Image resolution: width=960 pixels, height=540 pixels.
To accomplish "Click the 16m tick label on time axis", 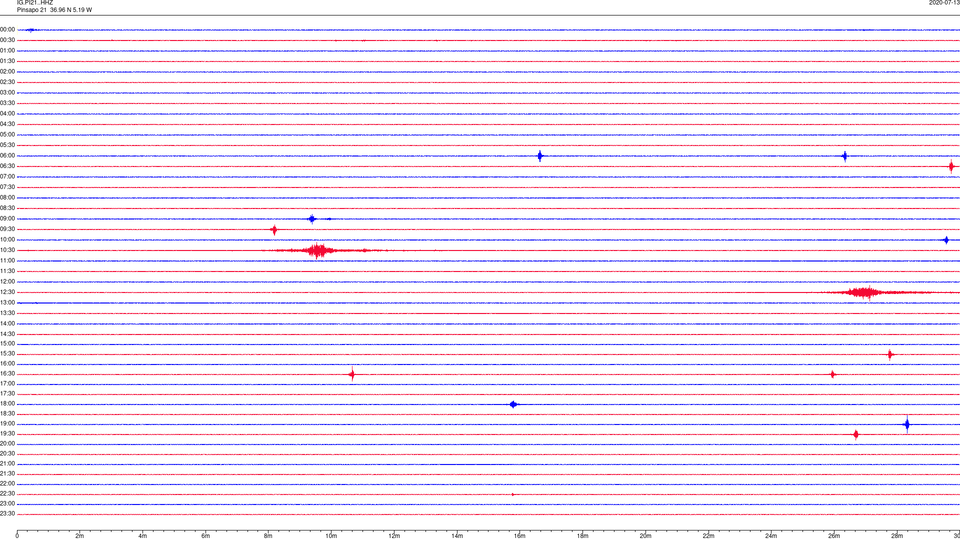I will (520, 536).
